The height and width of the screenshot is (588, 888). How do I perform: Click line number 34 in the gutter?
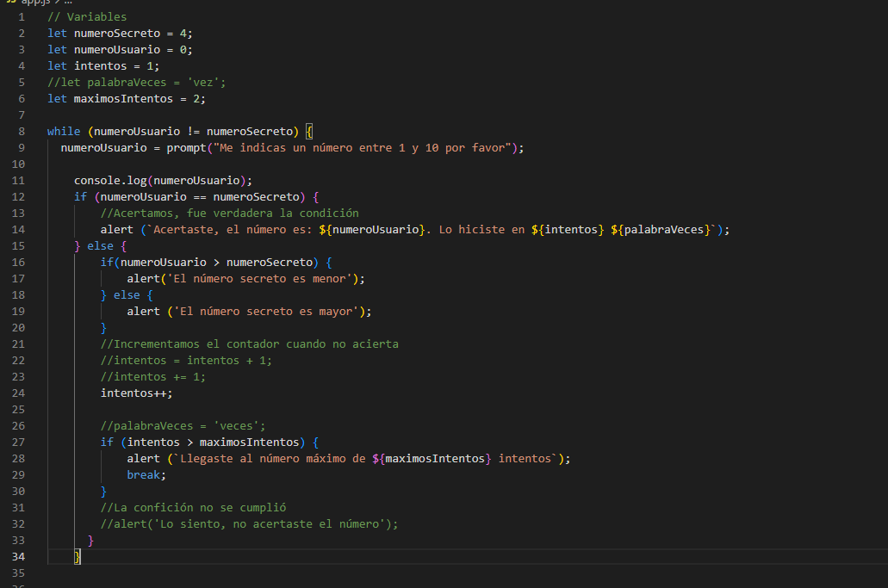(x=18, y=557)
